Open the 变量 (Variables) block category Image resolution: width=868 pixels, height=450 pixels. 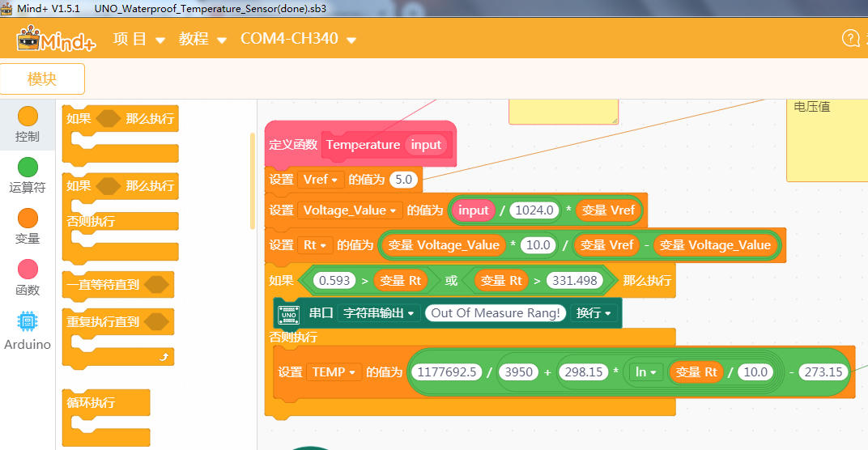point(28,227)
